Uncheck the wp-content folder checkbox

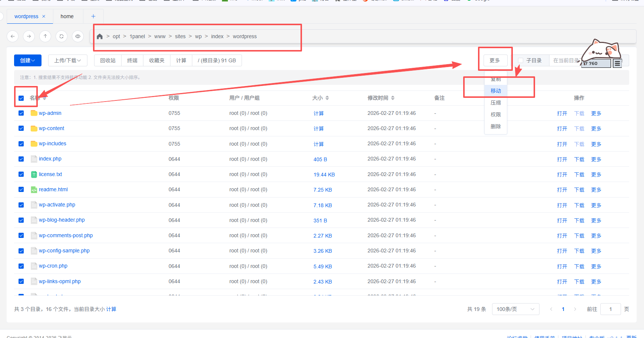[x=21, y=128]
